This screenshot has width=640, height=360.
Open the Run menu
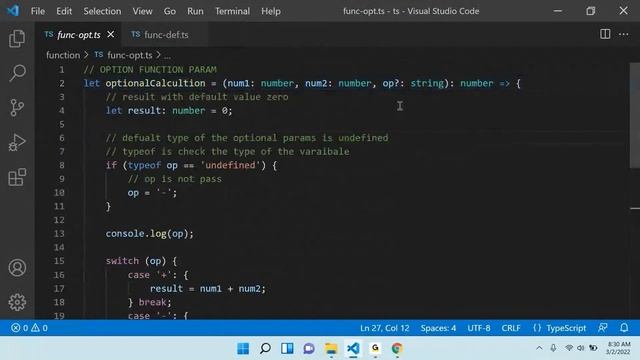[x=195, y=11]
